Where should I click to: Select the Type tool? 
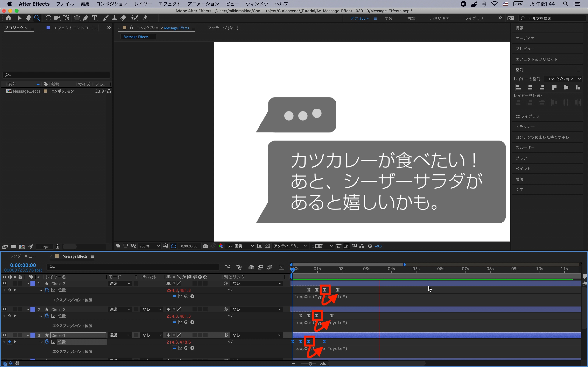(x=94, y=18)
